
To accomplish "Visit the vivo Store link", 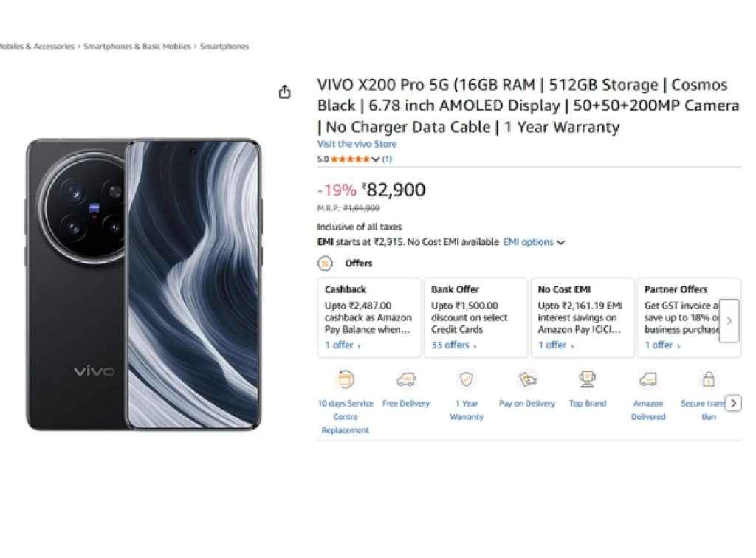I will click(x=357, y=144).
